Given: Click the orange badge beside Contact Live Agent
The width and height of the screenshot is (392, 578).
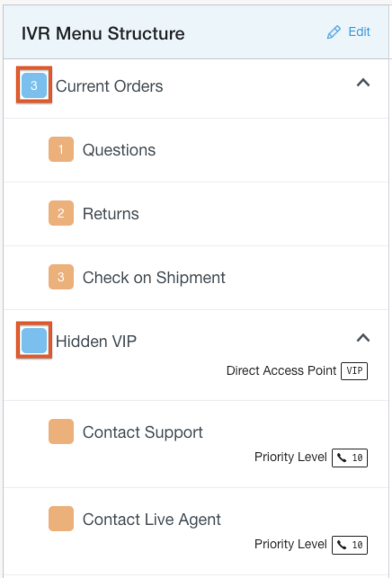Looking at the screenshot, I should pyautogui.click(x=61, y=519).
